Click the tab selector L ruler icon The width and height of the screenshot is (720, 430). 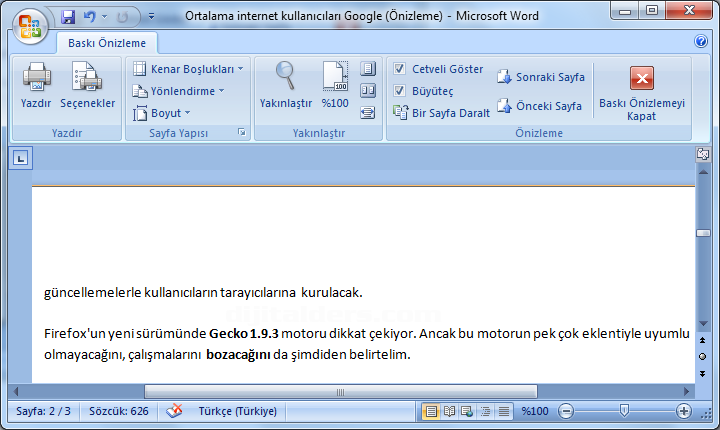point(20,159)
